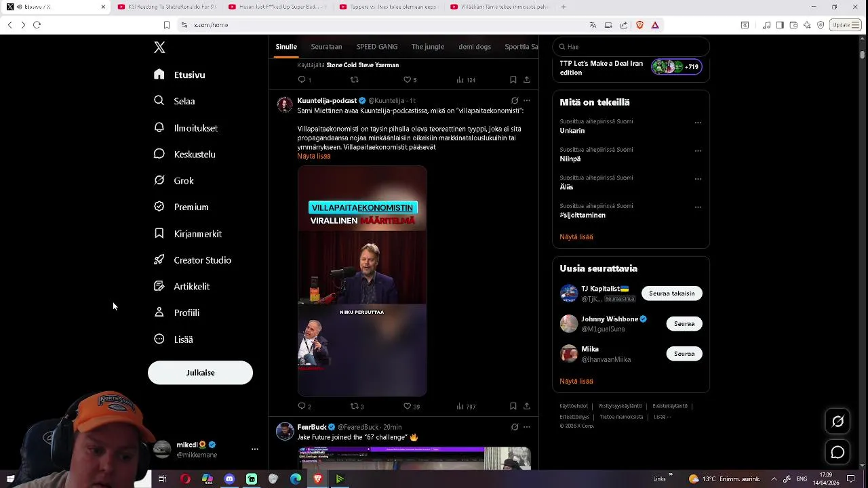Repost the Kuuntelija-podcast post
The height and width of the screenshot is (488, 868).
(x=357, y=407)
